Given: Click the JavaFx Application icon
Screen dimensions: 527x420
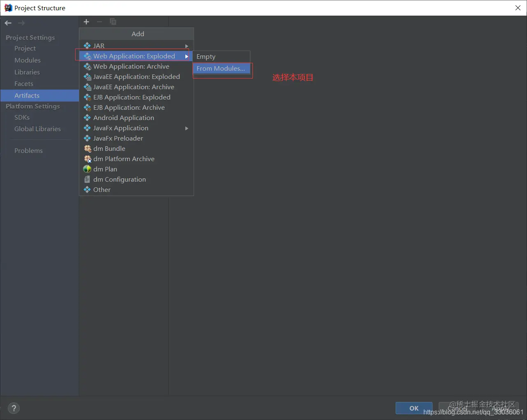Looking at the screenshot, I should coord(87,128).
